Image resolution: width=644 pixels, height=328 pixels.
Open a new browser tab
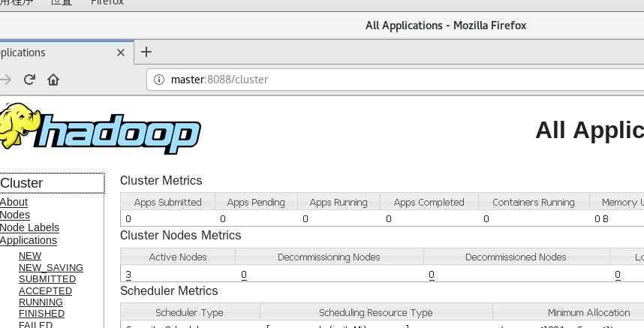click(x=146, y=52)
